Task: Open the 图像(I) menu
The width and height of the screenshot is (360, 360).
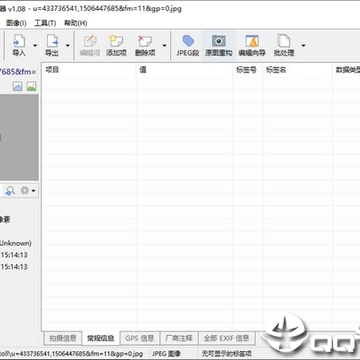Action: pos(16,23)
